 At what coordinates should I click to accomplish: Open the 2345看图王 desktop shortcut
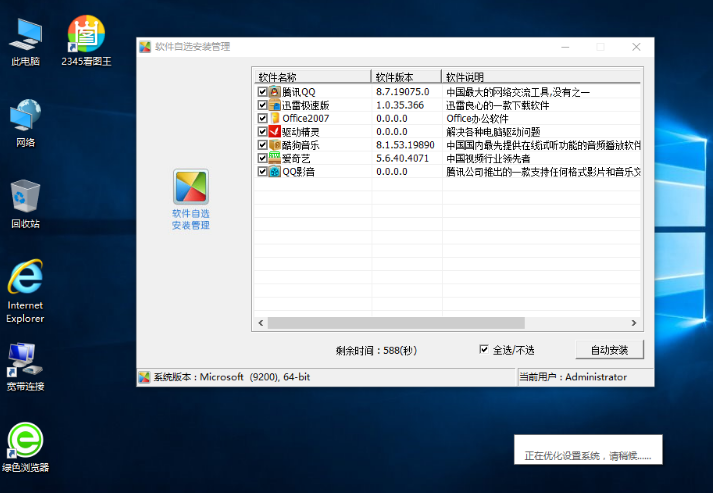pos(86,42)
